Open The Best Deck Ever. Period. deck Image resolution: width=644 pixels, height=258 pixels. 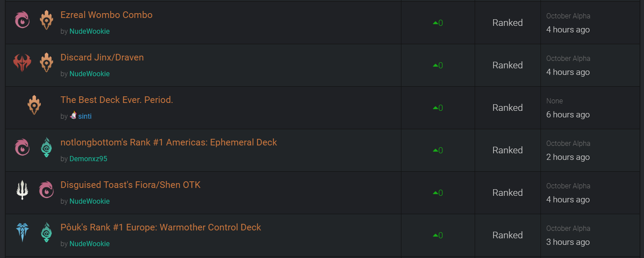(117, 100)
